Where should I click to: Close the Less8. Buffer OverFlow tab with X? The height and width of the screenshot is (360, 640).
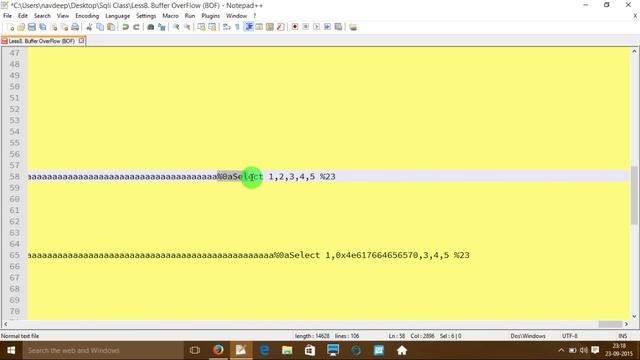click(81, 41)
